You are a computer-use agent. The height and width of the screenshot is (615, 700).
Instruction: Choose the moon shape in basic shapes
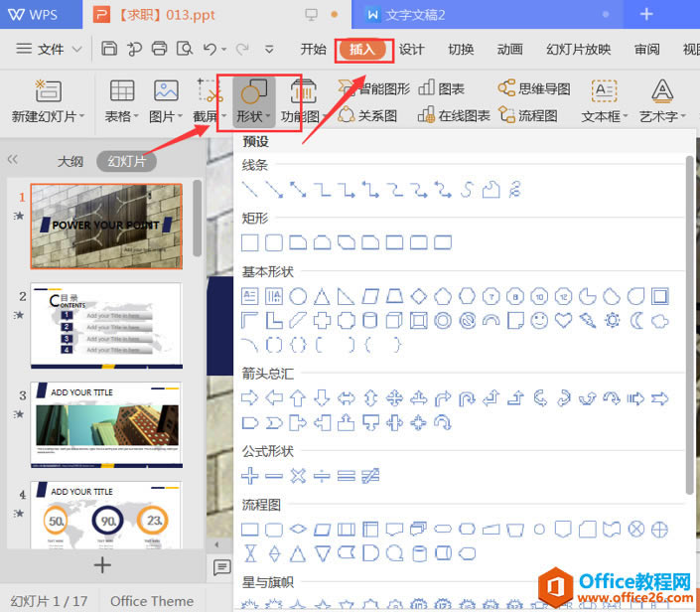click(x=635, y=321)
